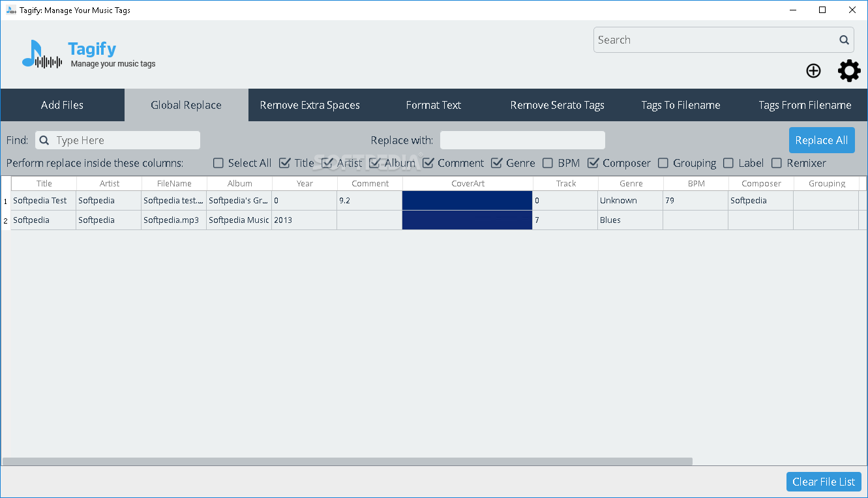Select row number 2 header
This screenshot has height=498, width=868.
click(x=6, y=220)
